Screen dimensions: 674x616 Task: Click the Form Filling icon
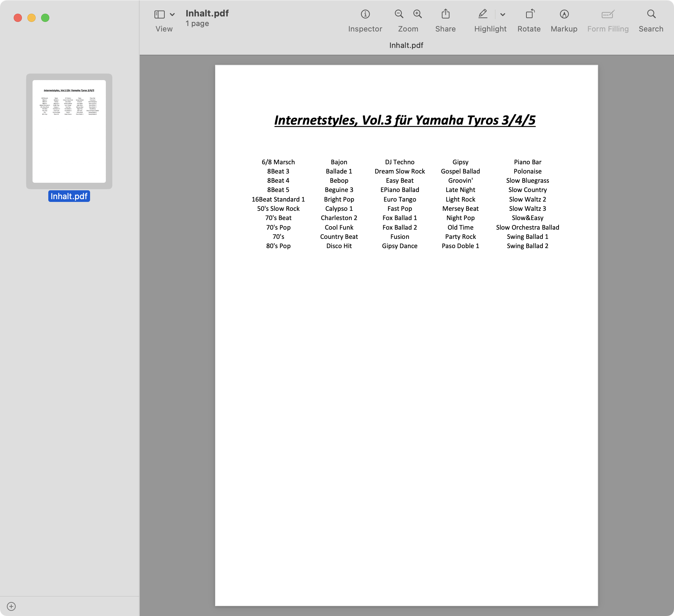coord(608,14)
